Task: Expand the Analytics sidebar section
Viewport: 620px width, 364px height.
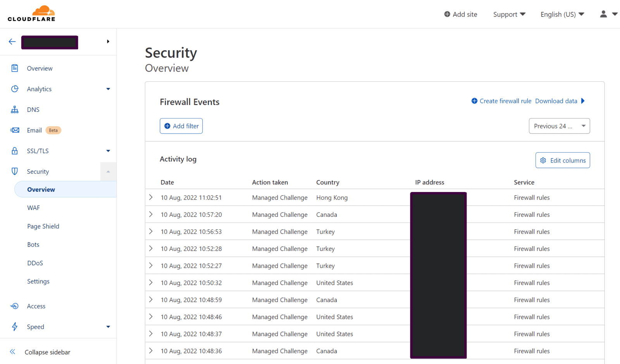Action: (x=108, y=89)
